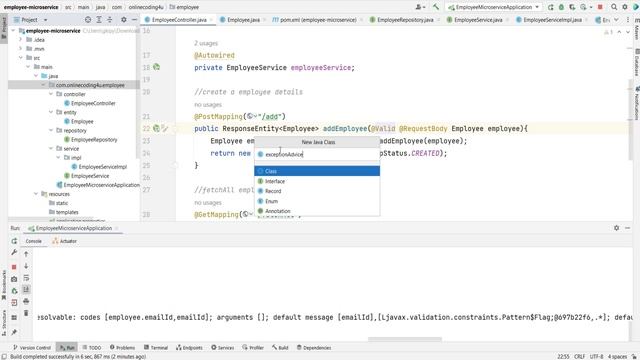Collapse the controller package
The height and width of the screenshot is (360, 640).
[x=51, y=94]
